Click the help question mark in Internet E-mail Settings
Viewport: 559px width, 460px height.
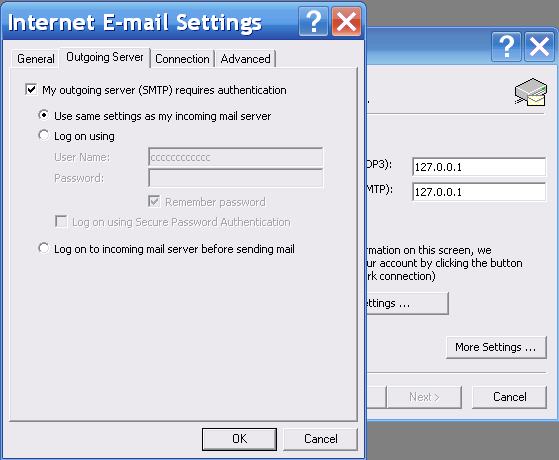pos(313,22)
